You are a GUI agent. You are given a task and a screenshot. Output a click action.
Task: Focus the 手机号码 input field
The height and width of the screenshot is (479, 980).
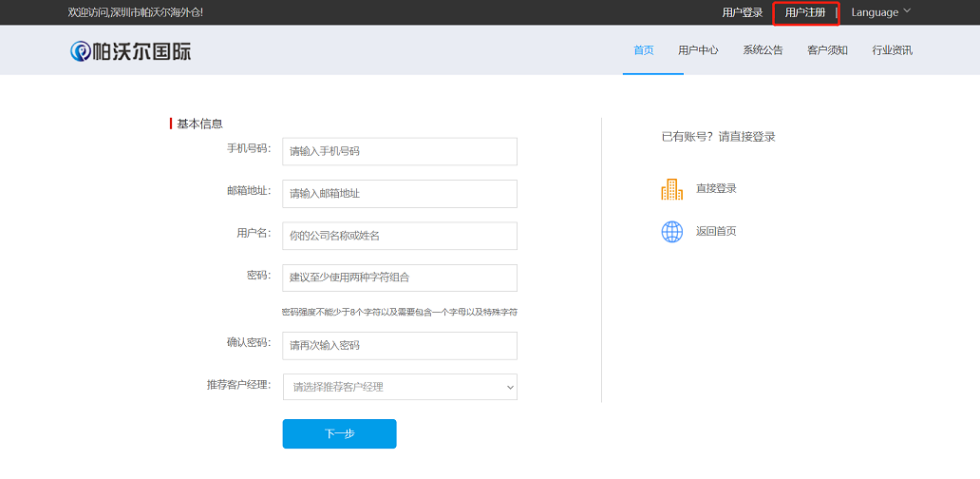(400, 151)
